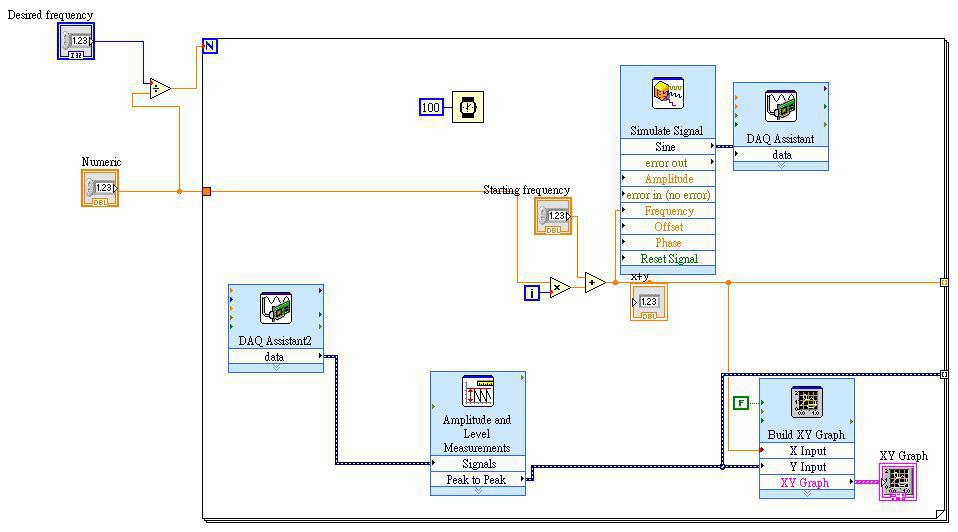The image size is (958, 532).
Task: Click the loop iteration i terminal
Action: pyautogui.click(x=532, y=293)
